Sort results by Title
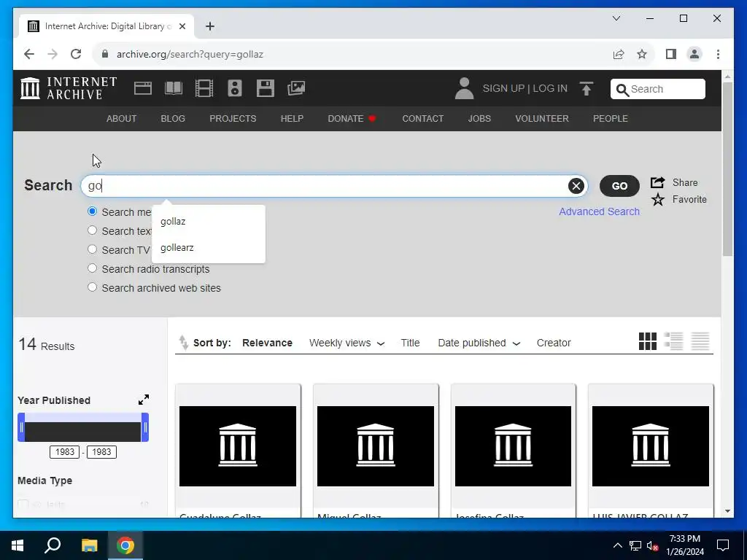Screen dimensions: 747x560 (410, 343)
